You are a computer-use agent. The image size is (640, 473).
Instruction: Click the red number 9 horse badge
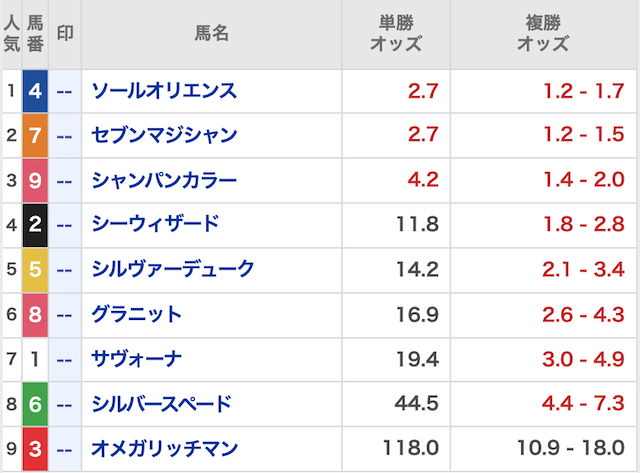click(35, 180)
